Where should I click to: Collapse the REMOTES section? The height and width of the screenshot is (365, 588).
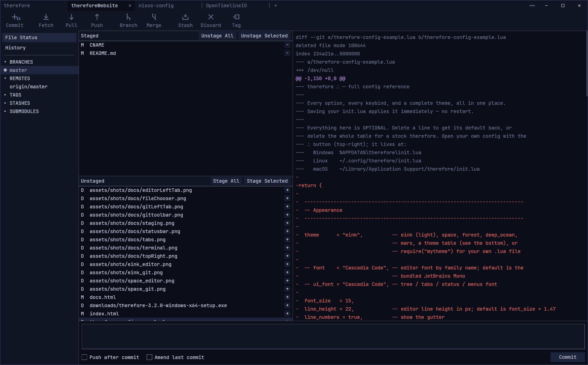point(5,78)
